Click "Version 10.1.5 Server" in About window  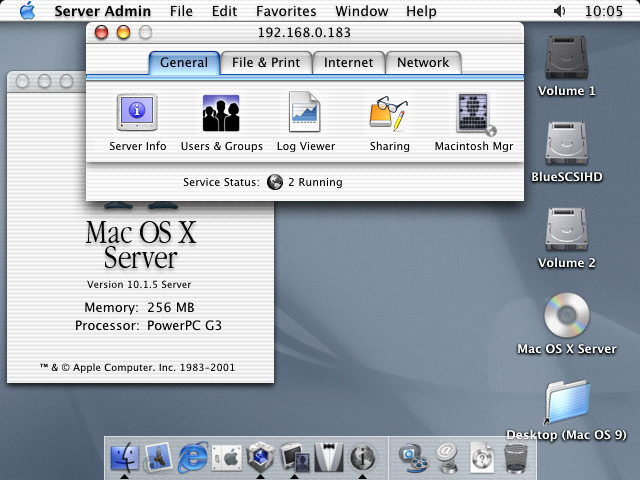click(x=139, y=284)
